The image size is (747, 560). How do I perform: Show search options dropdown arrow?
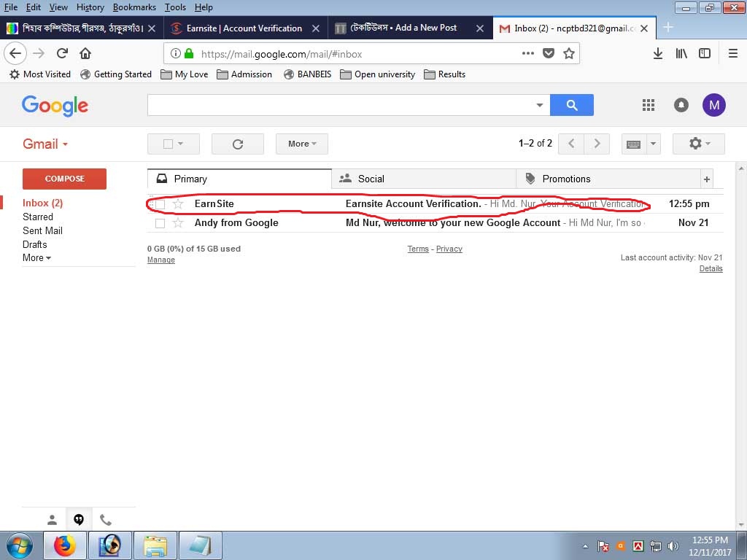540,105
